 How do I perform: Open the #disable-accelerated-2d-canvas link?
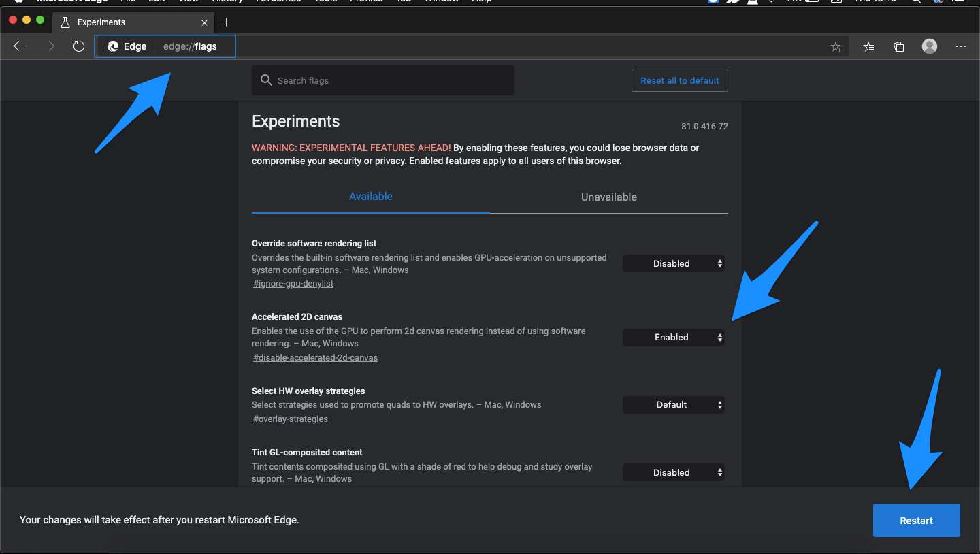click(x=315, y=357)
